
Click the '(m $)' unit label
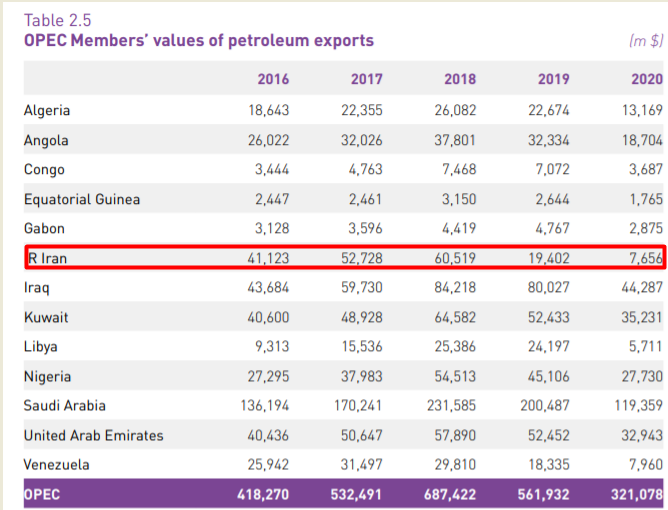point(646,40)
